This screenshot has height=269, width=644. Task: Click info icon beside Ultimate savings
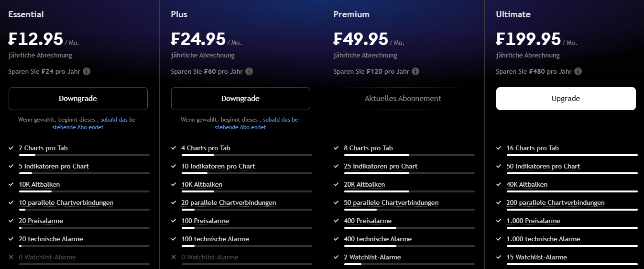click(578, 71)
